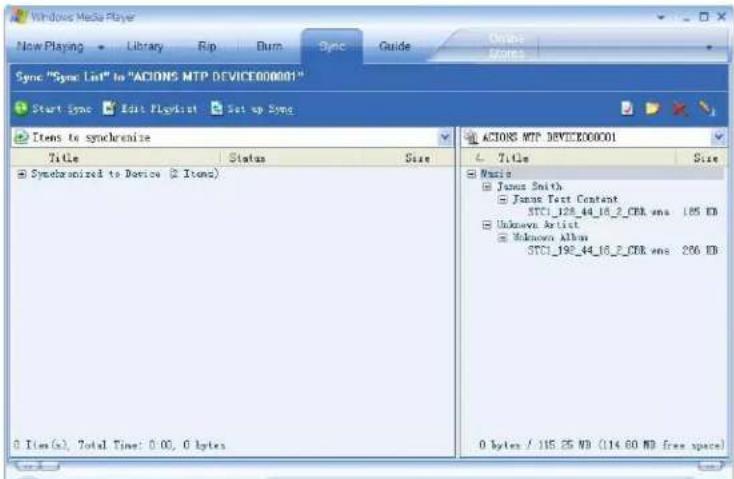Open the Now Playing tab dropdown arrow

[101, 47]
